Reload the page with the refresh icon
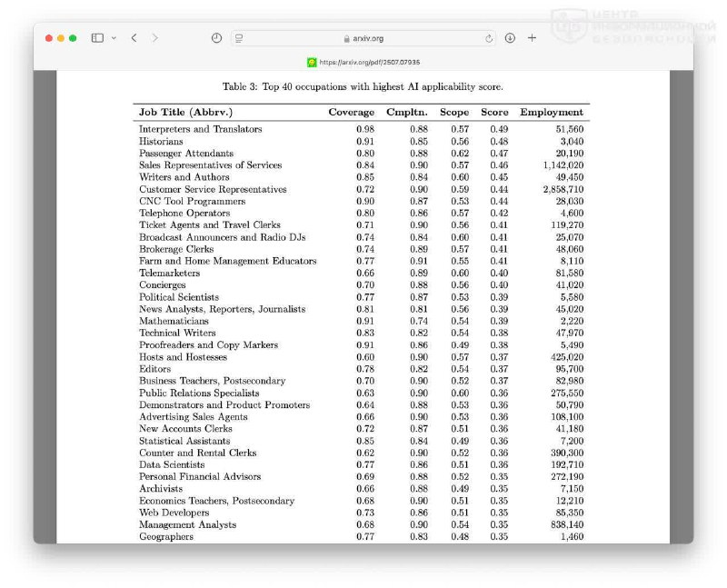The height and width of the screenshot is (588, 727). [x=489, y=38]
